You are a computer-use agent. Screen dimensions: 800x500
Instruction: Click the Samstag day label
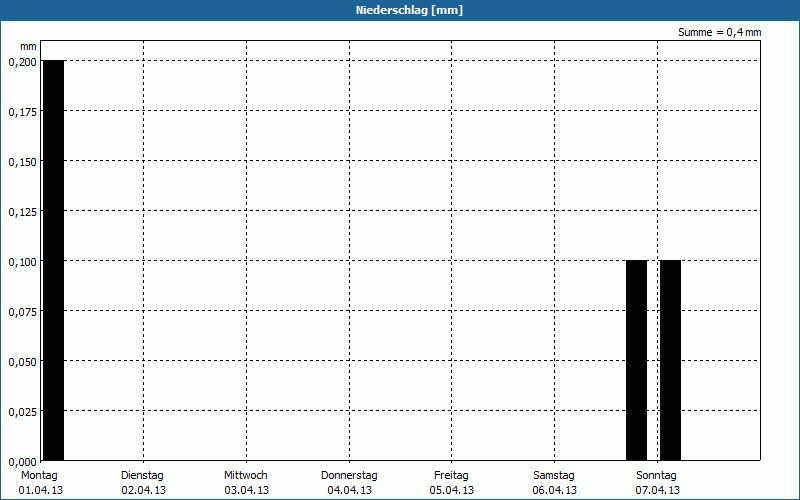(x=554, y=476)
